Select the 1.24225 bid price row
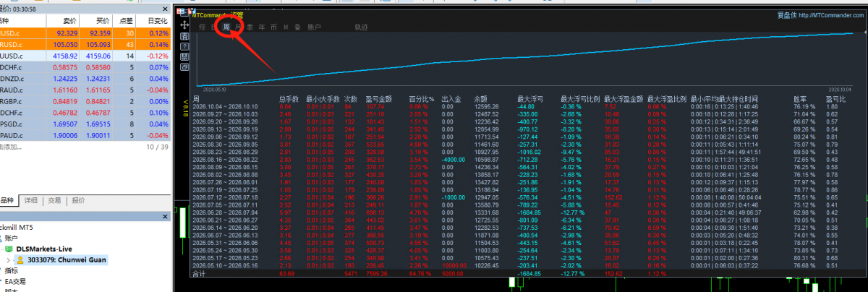 [84, 78]
